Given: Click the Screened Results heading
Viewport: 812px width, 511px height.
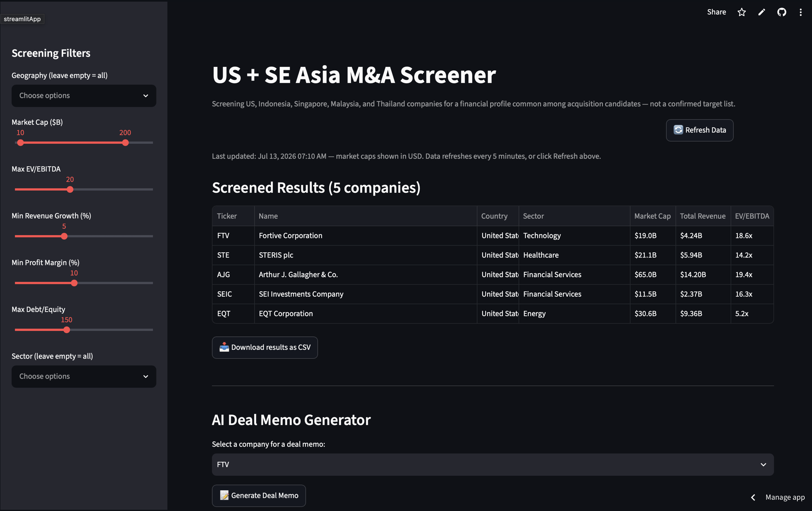Looking at the screenshot, I should [x=316, y=188].
